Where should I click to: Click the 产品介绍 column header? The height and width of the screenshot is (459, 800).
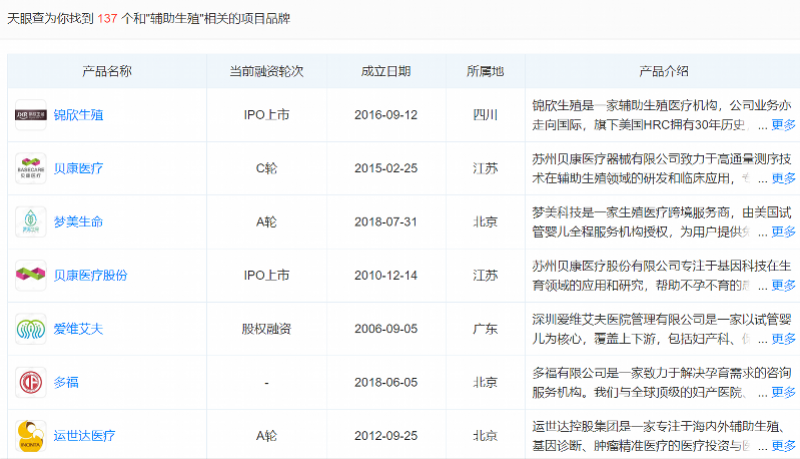tap(664, 71)
